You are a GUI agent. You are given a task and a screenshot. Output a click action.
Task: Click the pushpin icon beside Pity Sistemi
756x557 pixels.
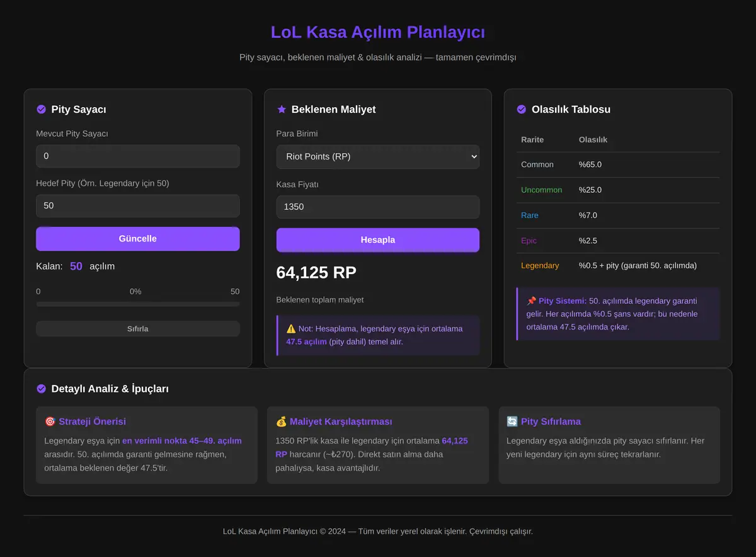[x=531, y=301]
